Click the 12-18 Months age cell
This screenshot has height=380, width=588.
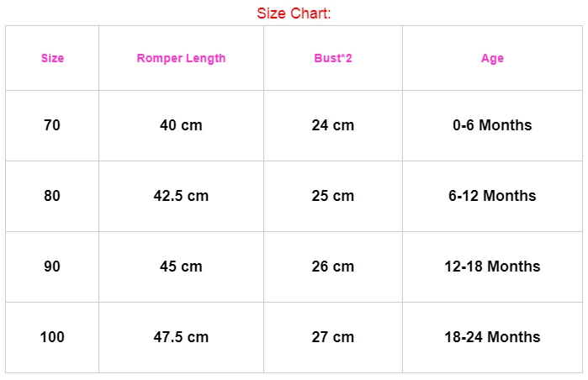click(492, 267)
